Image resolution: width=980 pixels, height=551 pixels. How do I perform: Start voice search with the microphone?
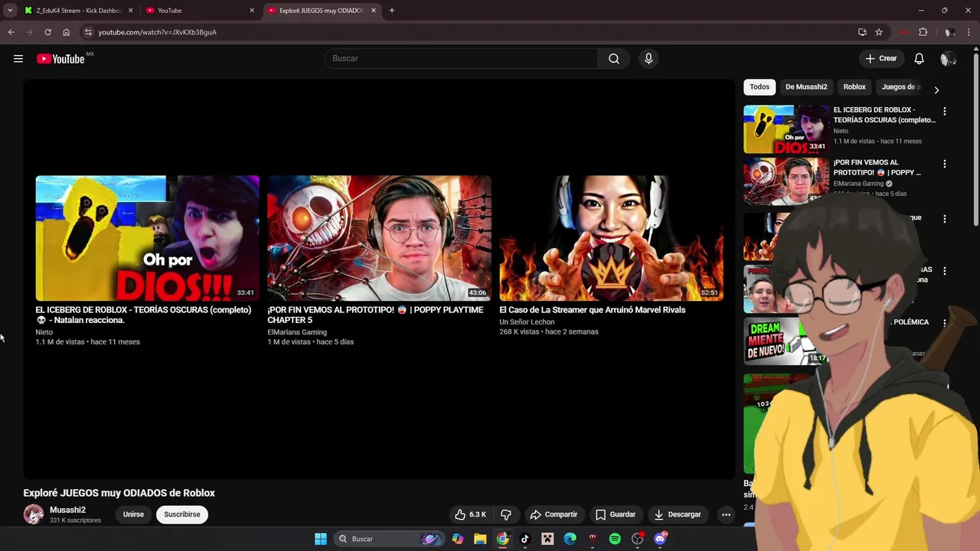click(x=648, y=59)
